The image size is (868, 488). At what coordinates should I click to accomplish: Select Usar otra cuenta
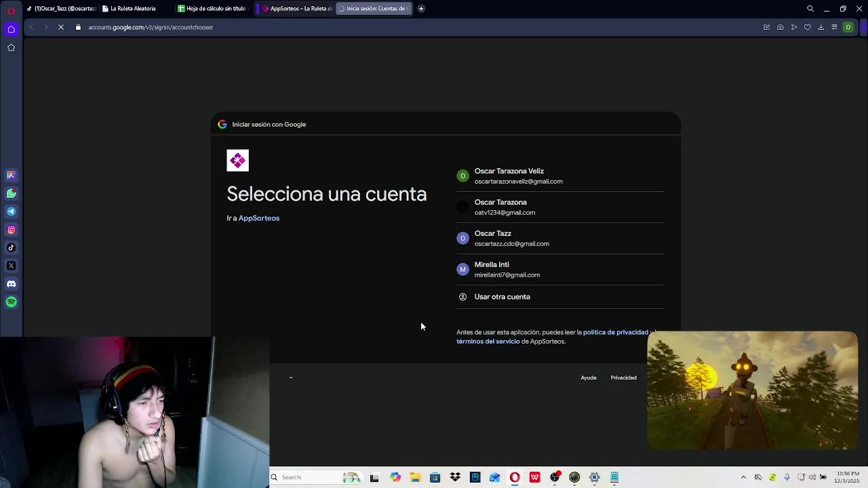point(560,297)
